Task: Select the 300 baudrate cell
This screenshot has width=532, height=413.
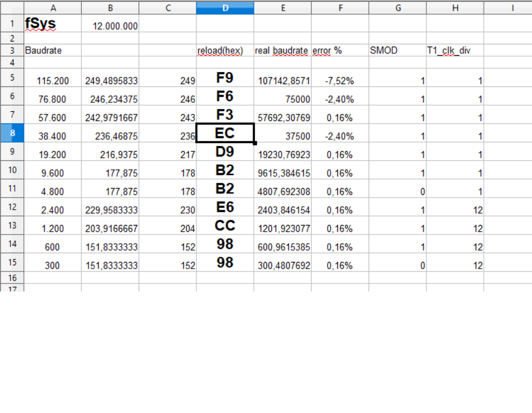Action: coord(53,262)
